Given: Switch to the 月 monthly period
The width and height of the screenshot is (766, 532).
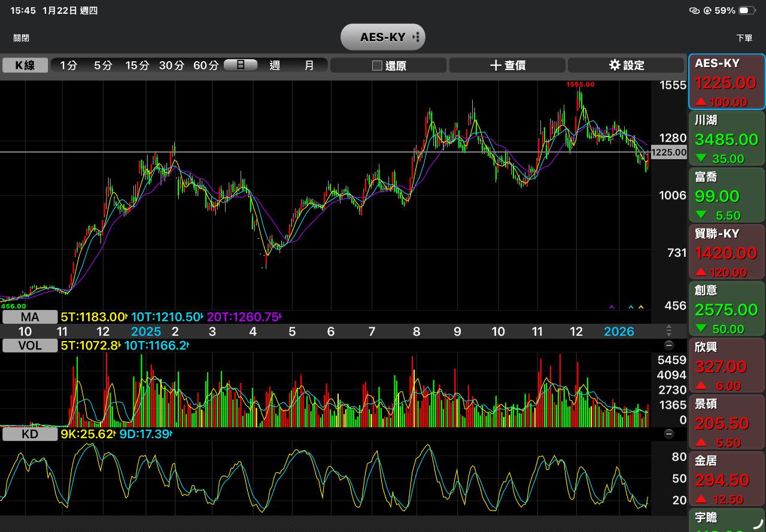Looking at the screenshot, I should [309, 65].
